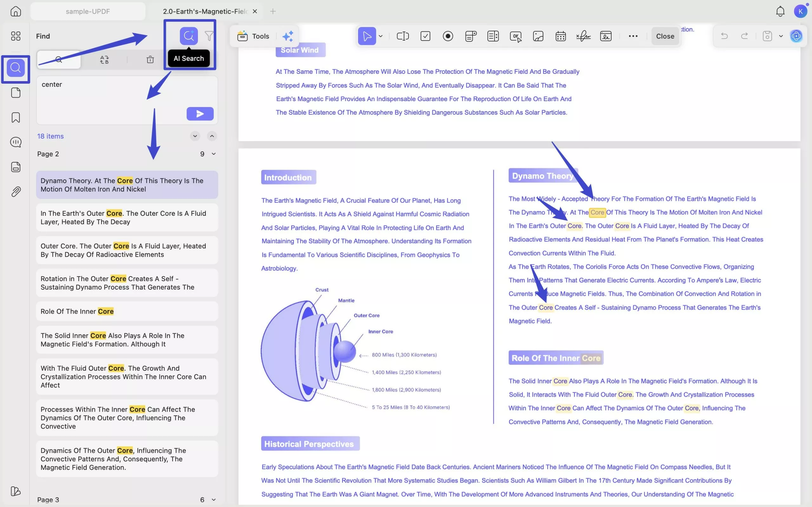Collapse the Page 2 search results
The image size is (812, 507).
214,154
